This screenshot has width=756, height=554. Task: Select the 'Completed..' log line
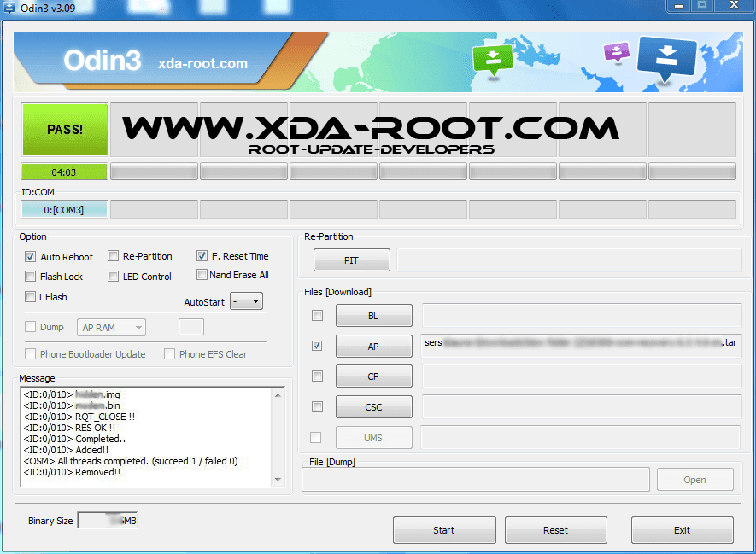click(74, 439)
